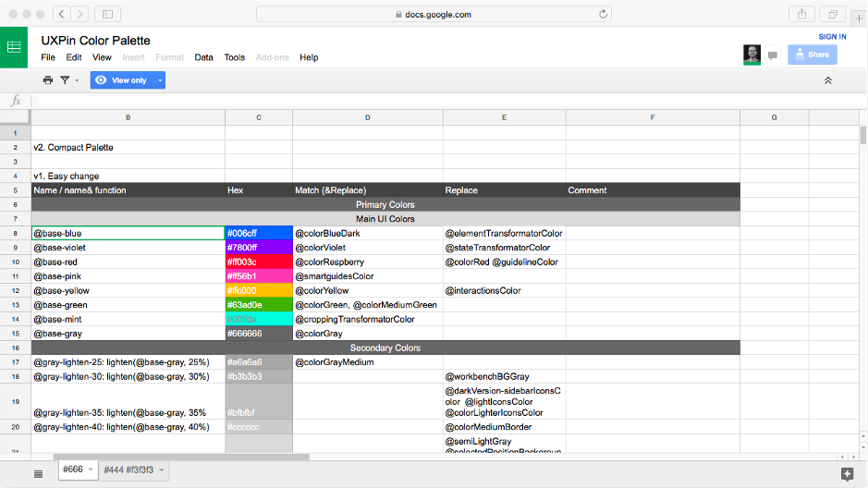868x488 pixels.
Task: Click the formula bar input field
Action: click(444, 101)
